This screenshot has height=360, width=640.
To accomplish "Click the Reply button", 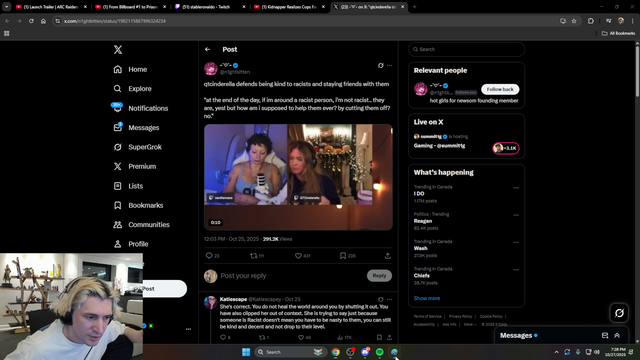I will point(379,276).
